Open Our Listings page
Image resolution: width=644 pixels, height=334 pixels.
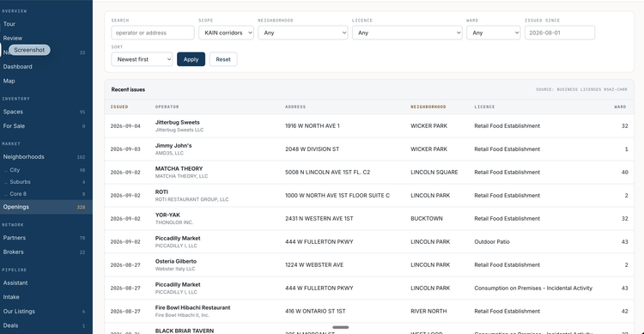point(19,312)
